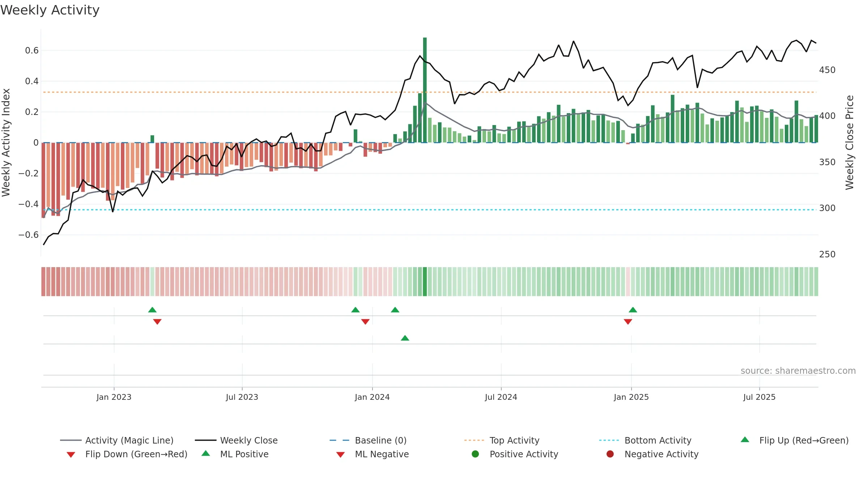The image size is (868, 488).
Task: Click the Jul 2023 x-axis label
Action: pyautogui.click(x=242, y=397)
